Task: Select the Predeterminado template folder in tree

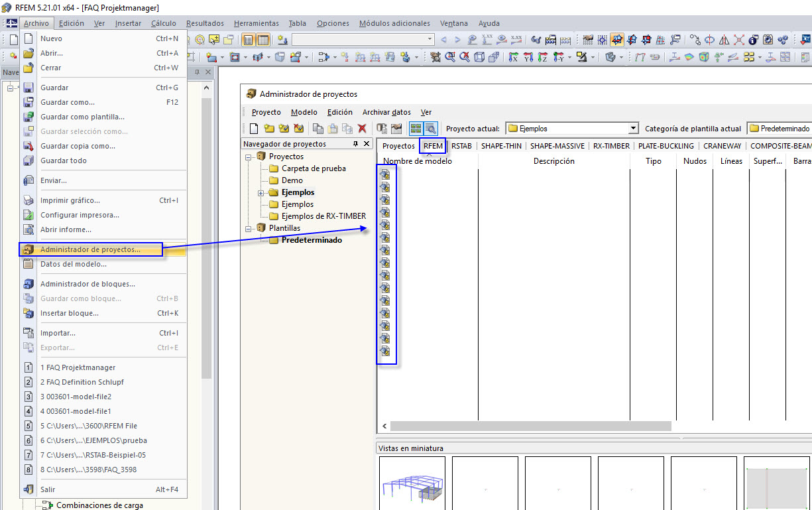Action: pyautogui.click(x=312, y=240)
